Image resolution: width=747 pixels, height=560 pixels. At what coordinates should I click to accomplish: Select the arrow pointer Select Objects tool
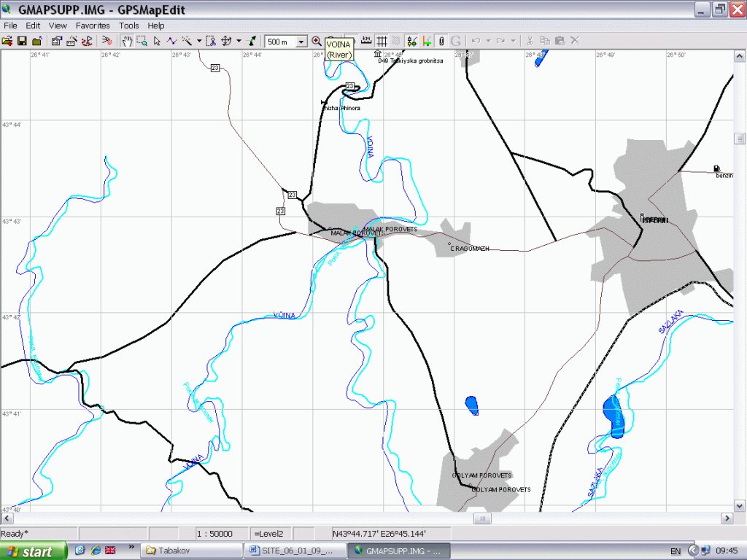pyautogui.click(x=157, y=42)
